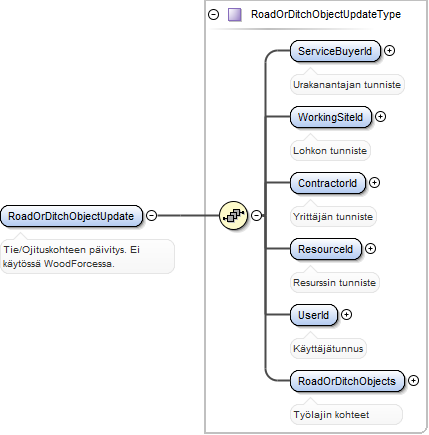
Task: Expand the ResourceId node
Action: click(370, 248)
